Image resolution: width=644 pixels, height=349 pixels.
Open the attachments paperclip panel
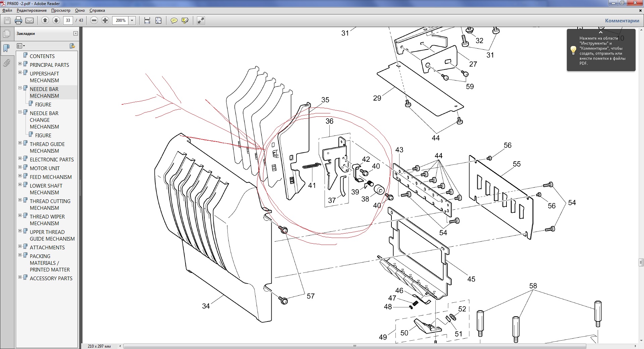tap(6, 63)
